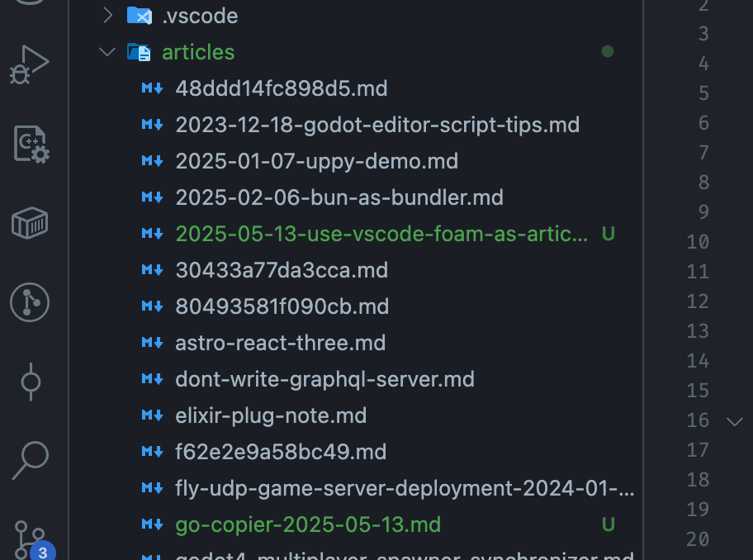This screenshot has width=753, height=560.
Task: Open the commit node icon view
Action: point(31,382)
